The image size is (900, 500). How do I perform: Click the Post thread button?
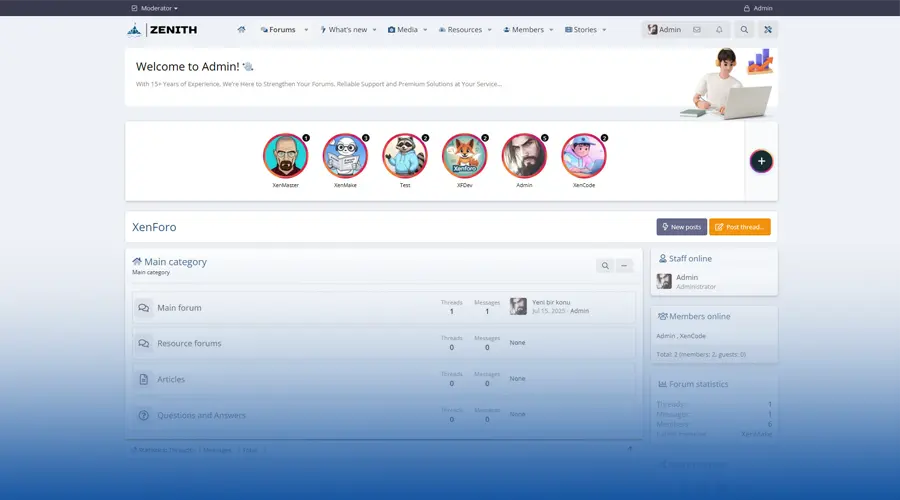coord(740,227)
